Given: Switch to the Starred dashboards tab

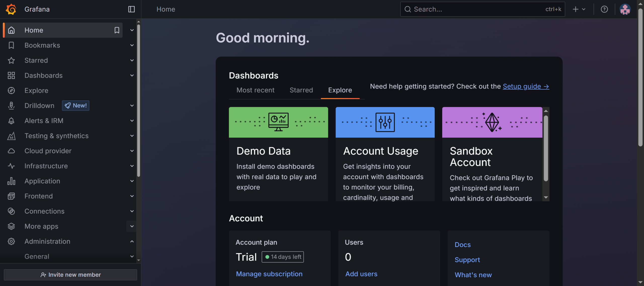Looking at the screenshot, I should (301, 90).
